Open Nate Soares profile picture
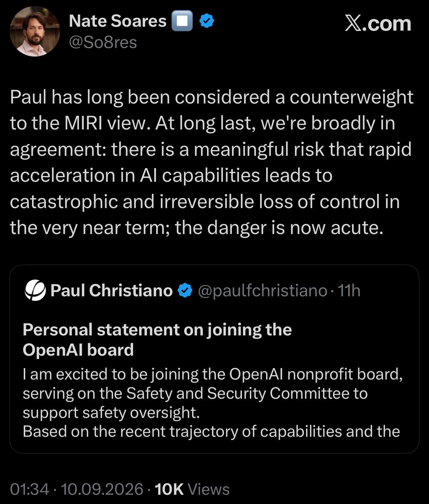The height and width of the screenshot is (504, 429). point(35,31)
